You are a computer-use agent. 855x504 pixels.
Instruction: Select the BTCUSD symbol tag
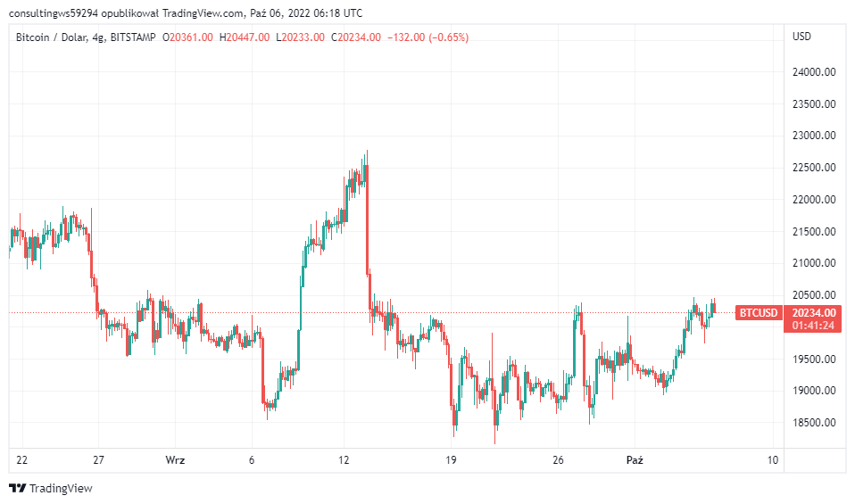(759, 312)
